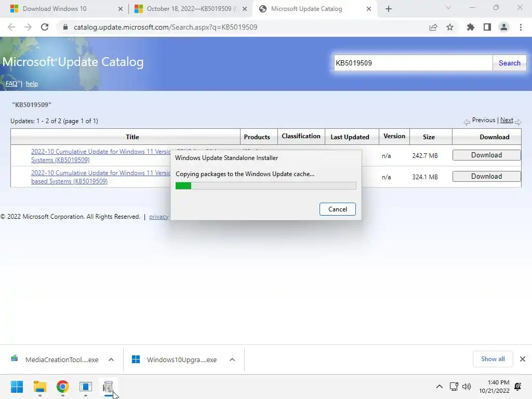Go back to the previous page
Image resolution: width=532 pixels, height=399 pixels.
point(11,27)
